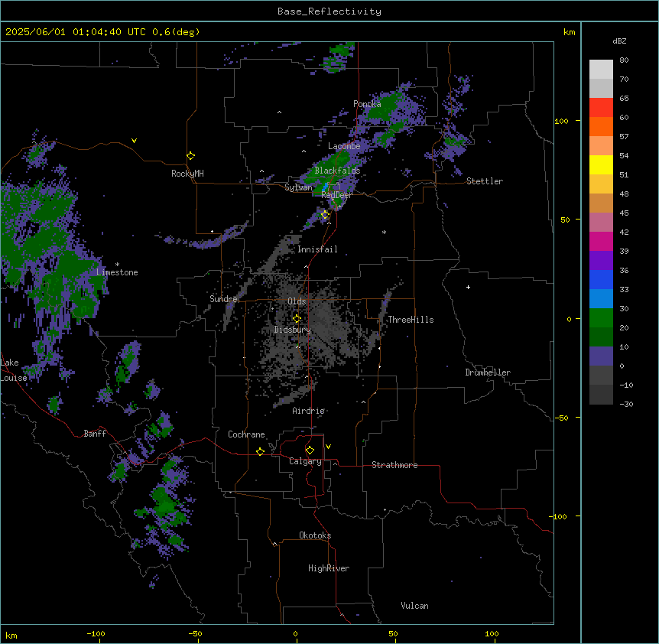This screenshot has width=659, height=644.
Task: Click the white asterisk east of Innisfail
Action: [384, 233]
